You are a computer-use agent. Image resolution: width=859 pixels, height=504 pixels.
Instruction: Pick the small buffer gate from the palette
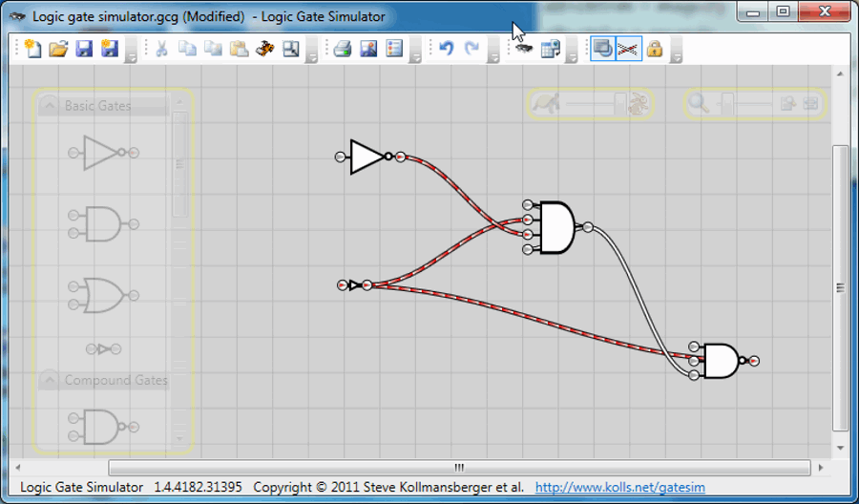[103, 349]
